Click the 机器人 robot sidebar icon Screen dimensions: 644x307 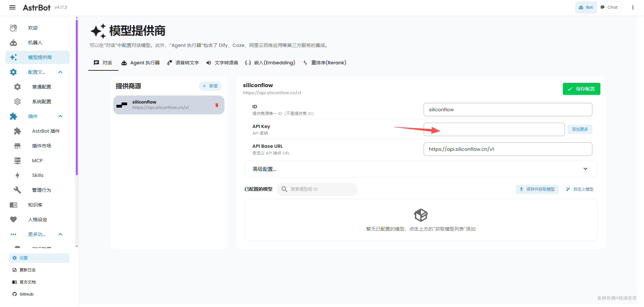point(13,43)
